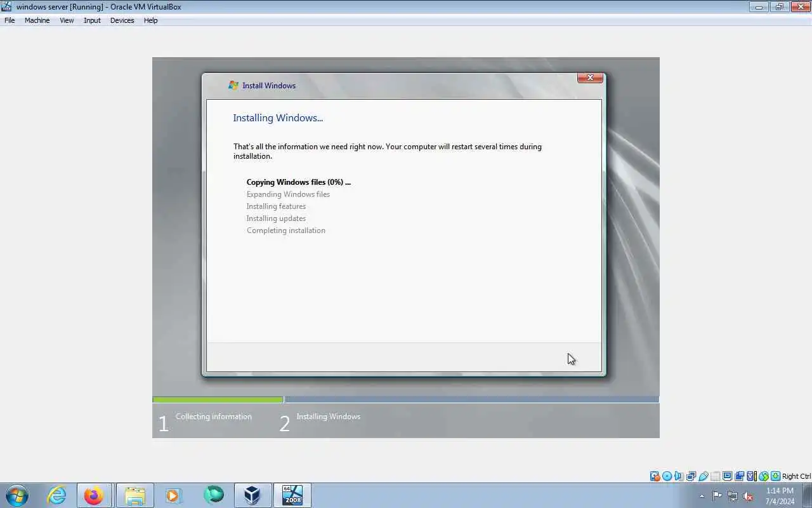812x508 pixels.
Task: Click the keyboard capture green arrow icon
Action: (775, 476)
